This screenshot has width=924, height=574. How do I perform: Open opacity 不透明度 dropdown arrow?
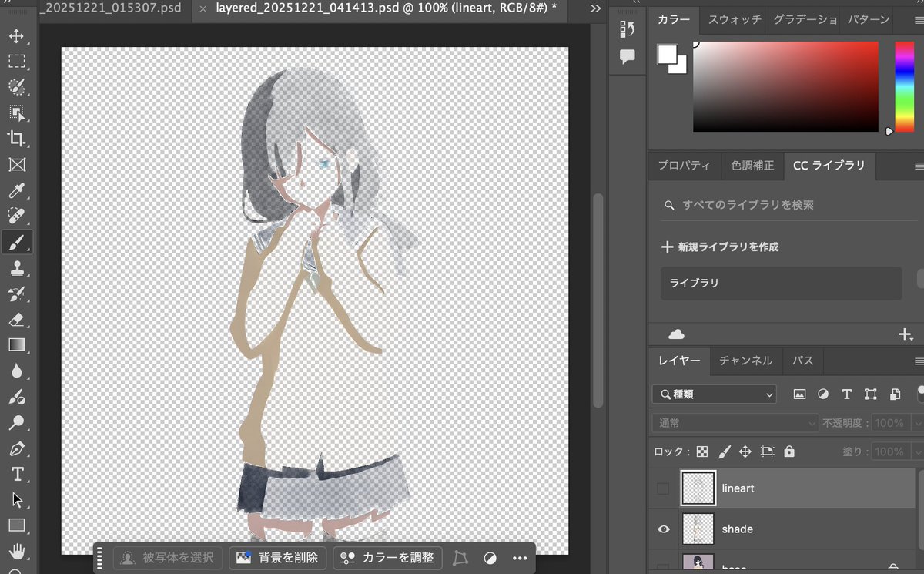point(916,423)
